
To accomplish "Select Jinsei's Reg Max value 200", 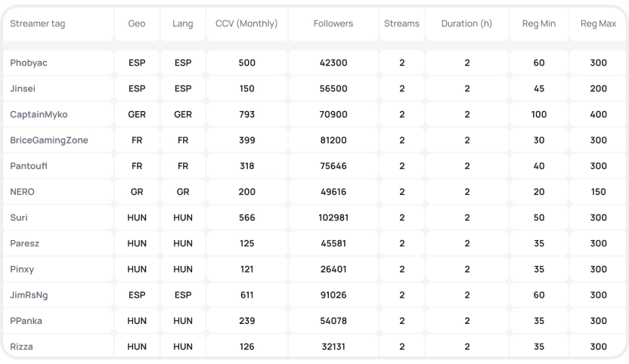I will tap(598, 88).
